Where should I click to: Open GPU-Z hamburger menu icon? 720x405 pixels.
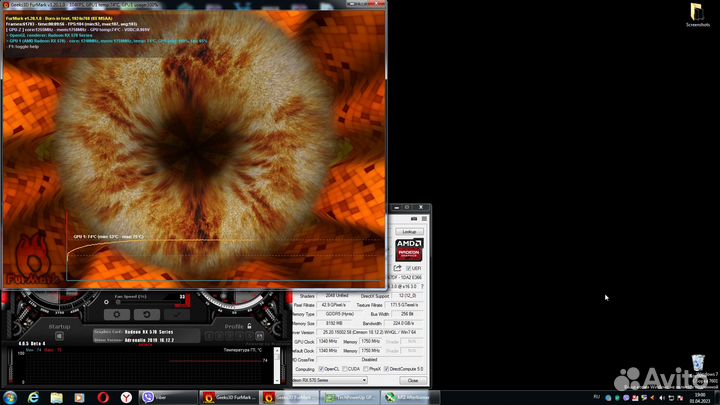(424, 219)
